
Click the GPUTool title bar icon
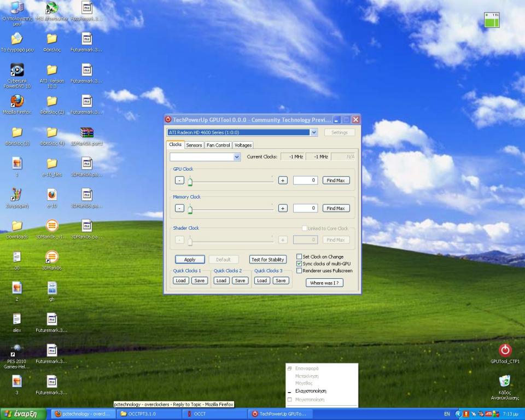pos(168,120)
